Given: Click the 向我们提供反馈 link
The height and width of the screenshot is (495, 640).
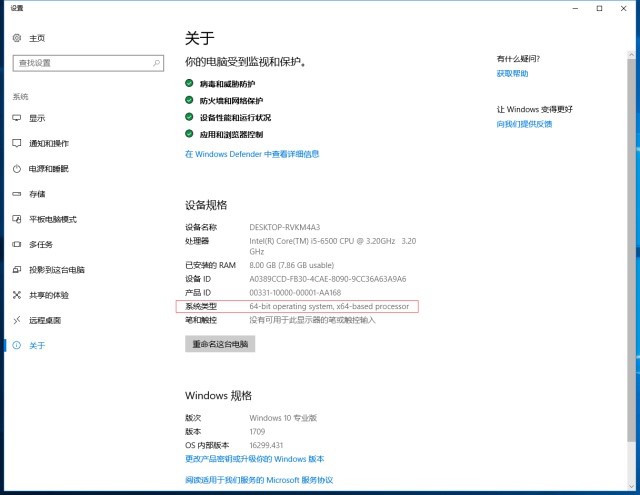Looking at the screenshot, I should tap(524, 124).
